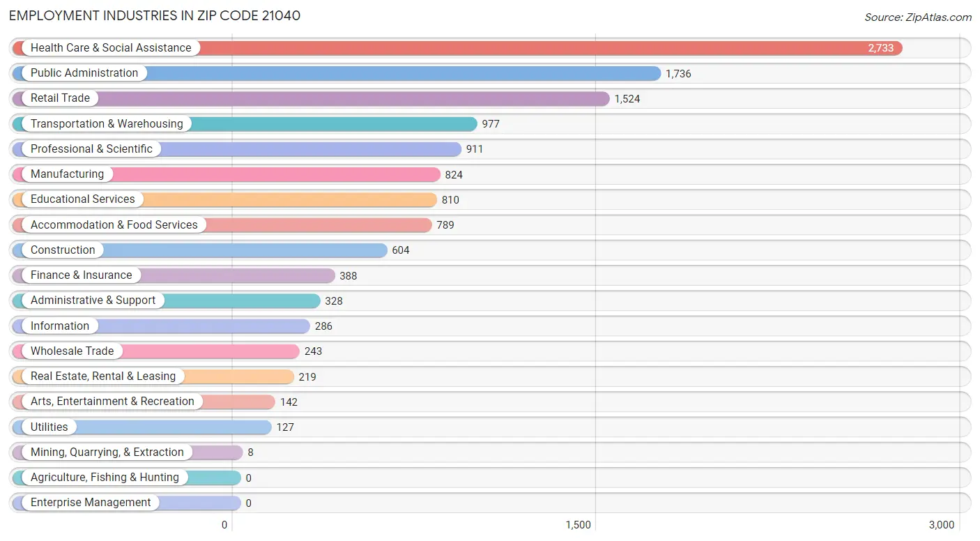Click the Wholesale Trade label
Viewport: 980px width, 541px height.
pyautogui.click(x=72, y=351)
